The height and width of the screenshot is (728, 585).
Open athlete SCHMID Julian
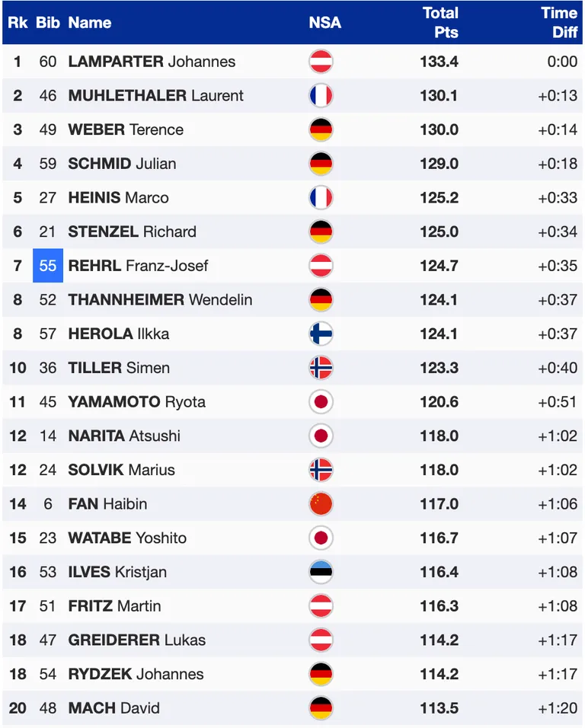point(122,164)
